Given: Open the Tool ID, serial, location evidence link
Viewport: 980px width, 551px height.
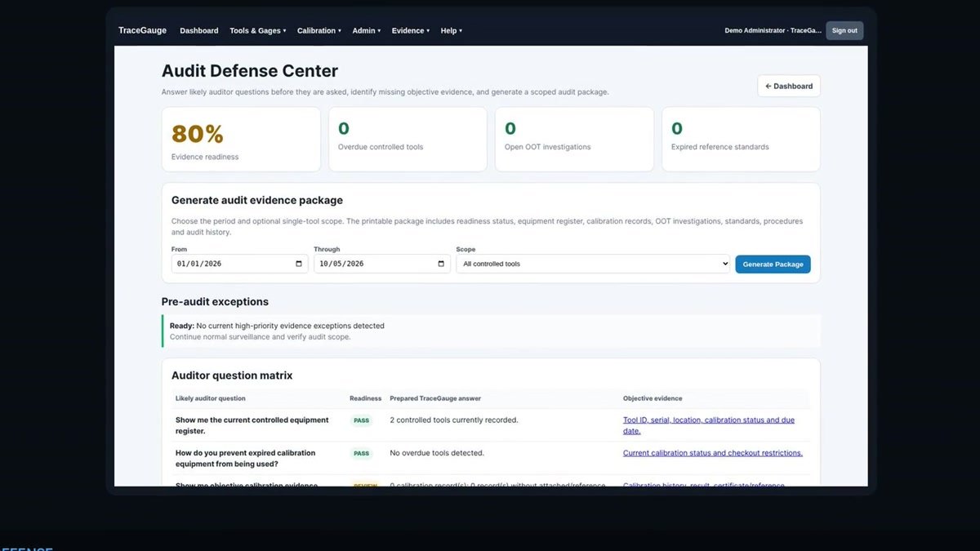Looking at the screenshot, I should [709, 425].
